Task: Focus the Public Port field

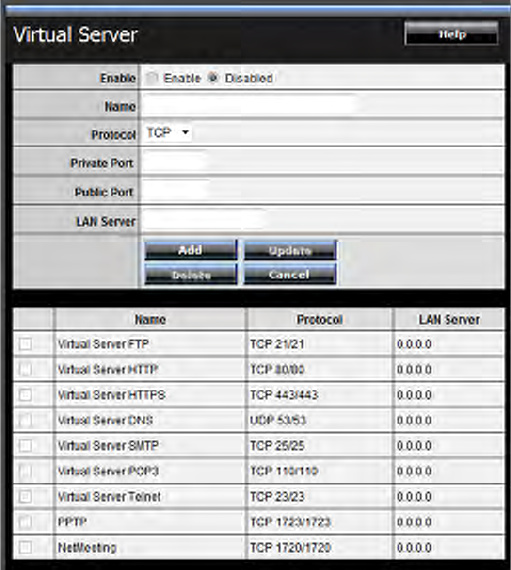Action: point(175,191)
